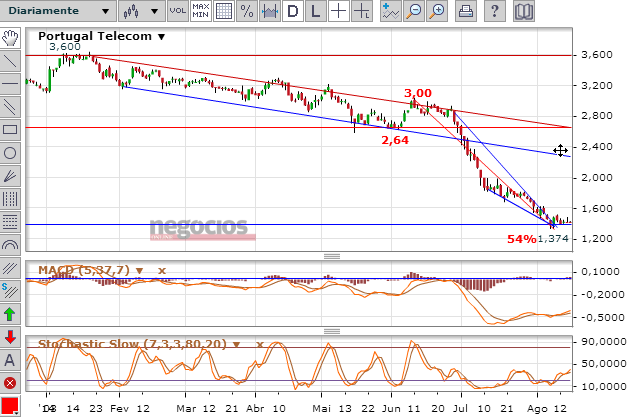The height and width of the screenshot is (419, 644).
Task: Click the red 3,00 price annotation
Action: [418, 93]
